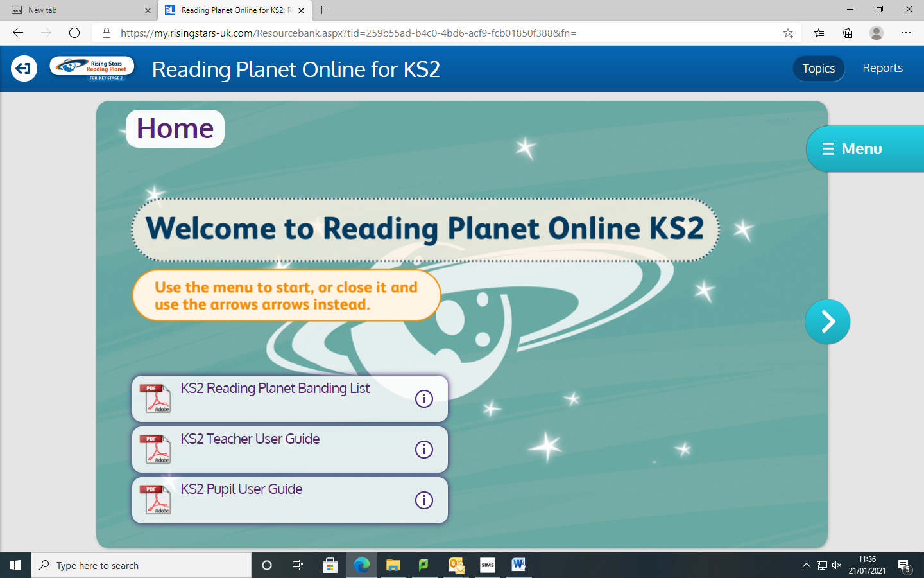Click PDF icon of Banding List
The height and width of the screenshot is (578, 924).
click(x=156, y=398)
